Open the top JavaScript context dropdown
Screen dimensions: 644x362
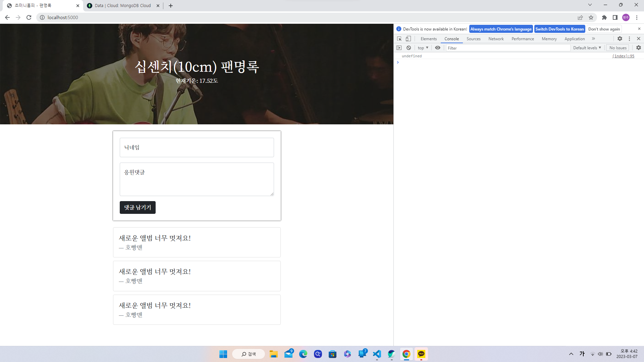point(423,48)
